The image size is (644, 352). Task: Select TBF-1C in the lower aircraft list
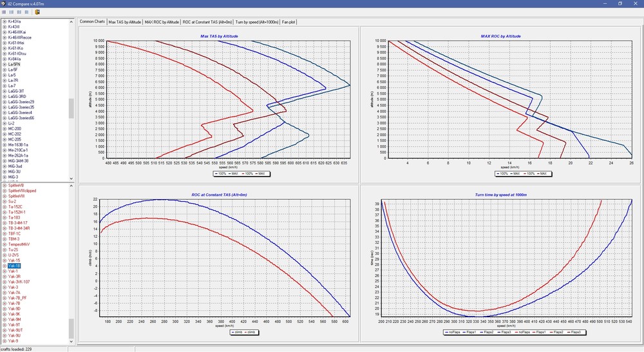click(14, 233)
